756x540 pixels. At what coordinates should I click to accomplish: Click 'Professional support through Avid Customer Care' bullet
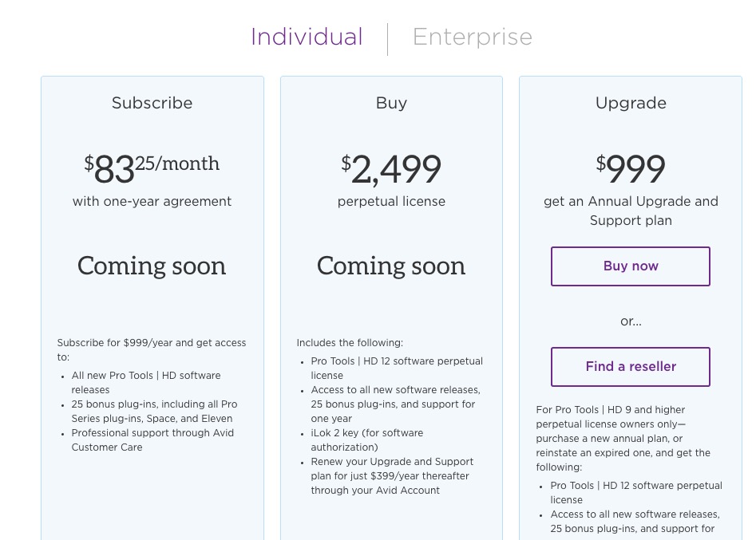(152, 440)
